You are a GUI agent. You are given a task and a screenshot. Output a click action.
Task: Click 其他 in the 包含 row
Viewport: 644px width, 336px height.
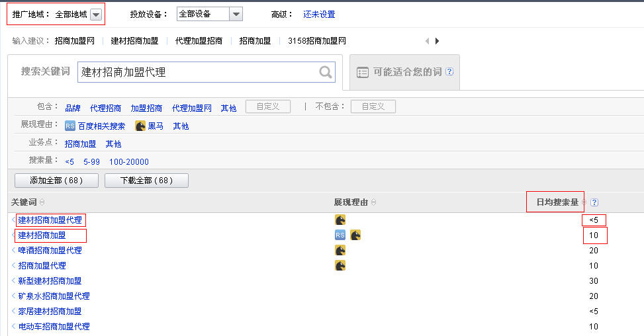(228, 108)
